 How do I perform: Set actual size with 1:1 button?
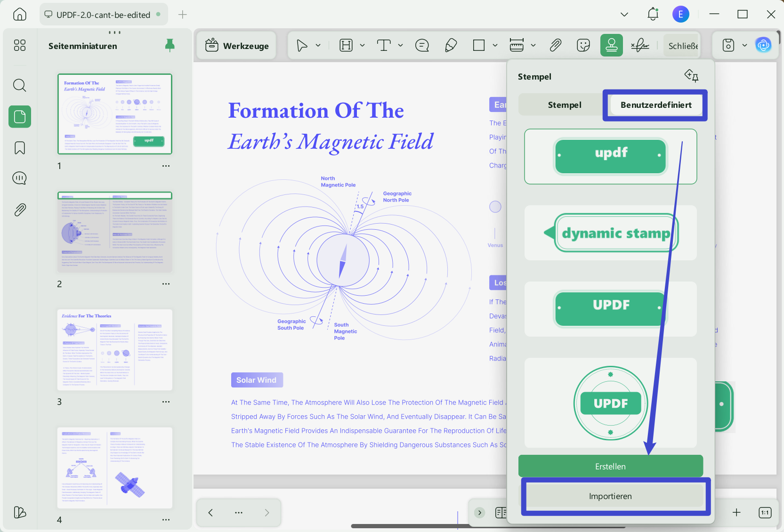[x=765, y=513]
